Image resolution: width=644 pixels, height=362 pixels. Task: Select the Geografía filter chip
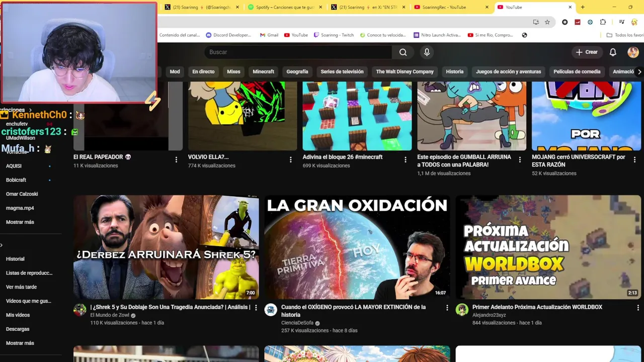[297, 71]
